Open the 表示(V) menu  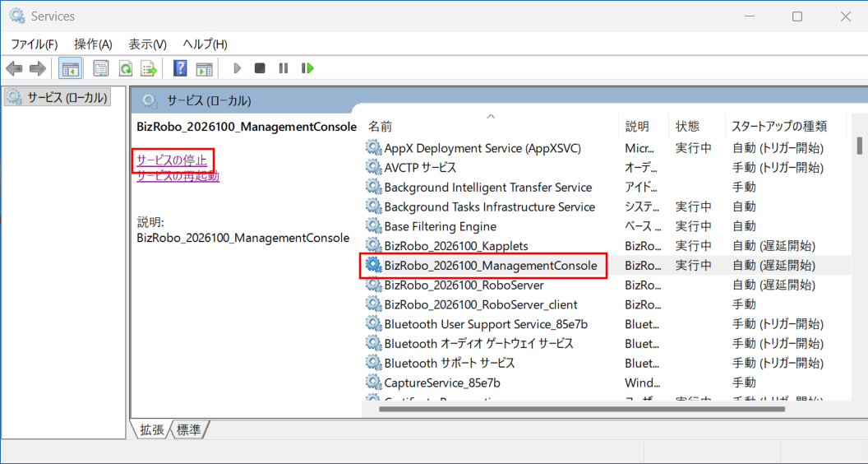(147, 44)
